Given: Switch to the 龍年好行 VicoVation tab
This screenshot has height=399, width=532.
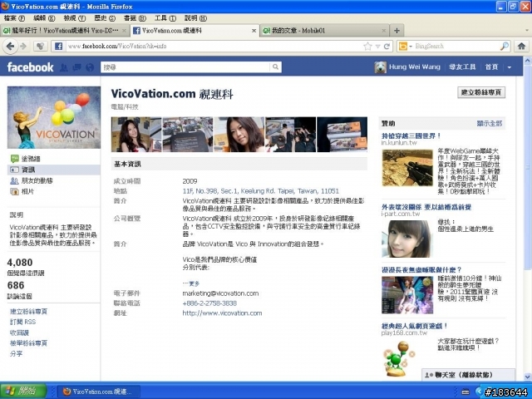Looking at the screenshot, I should pyautogui.click(x=65, y=31).
